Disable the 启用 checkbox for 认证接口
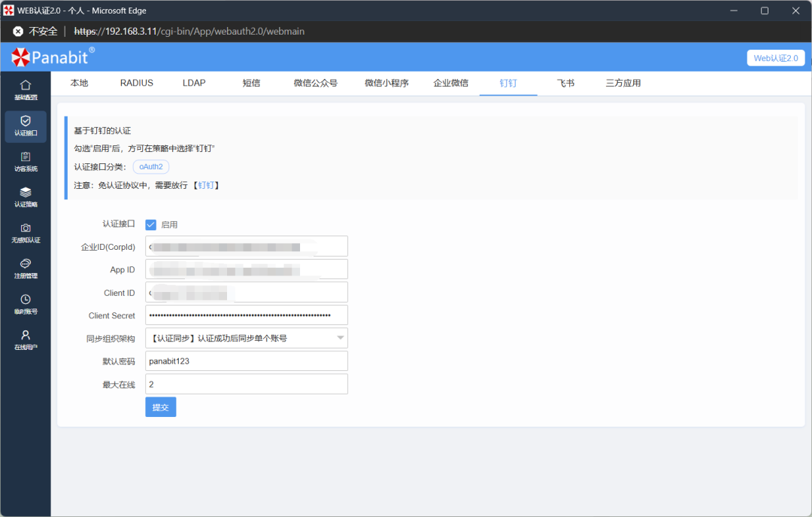This screenshot has height=517, width=812. point(150,224)
